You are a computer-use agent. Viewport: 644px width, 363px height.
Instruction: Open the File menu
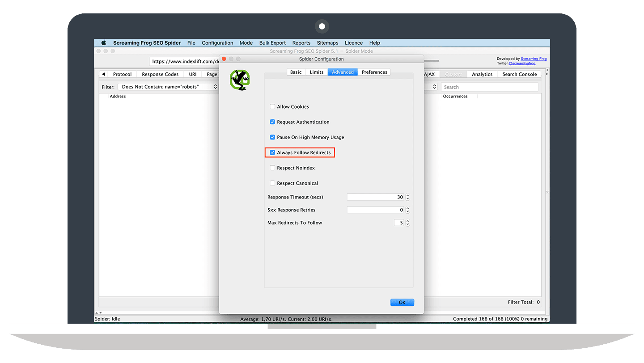click(x=191, y=43)
